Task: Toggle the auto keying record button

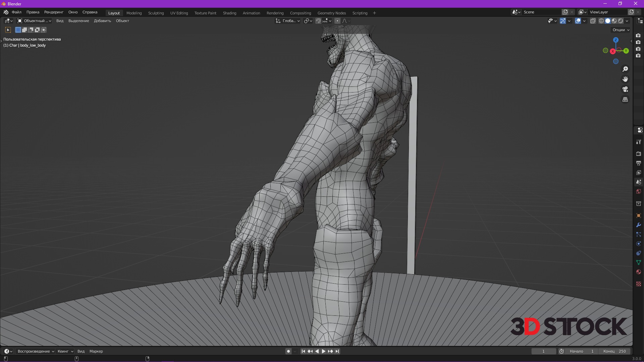Action: [288, 351]
